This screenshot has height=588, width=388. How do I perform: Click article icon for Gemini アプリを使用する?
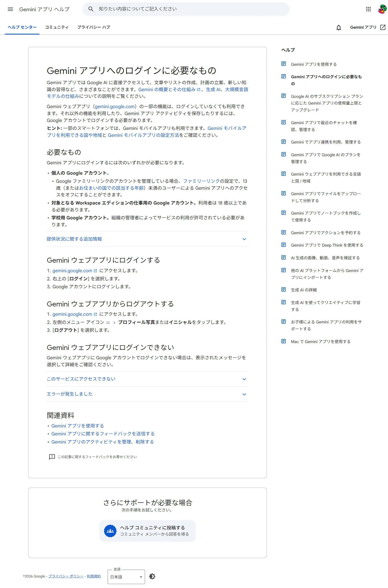coord(284,64)
